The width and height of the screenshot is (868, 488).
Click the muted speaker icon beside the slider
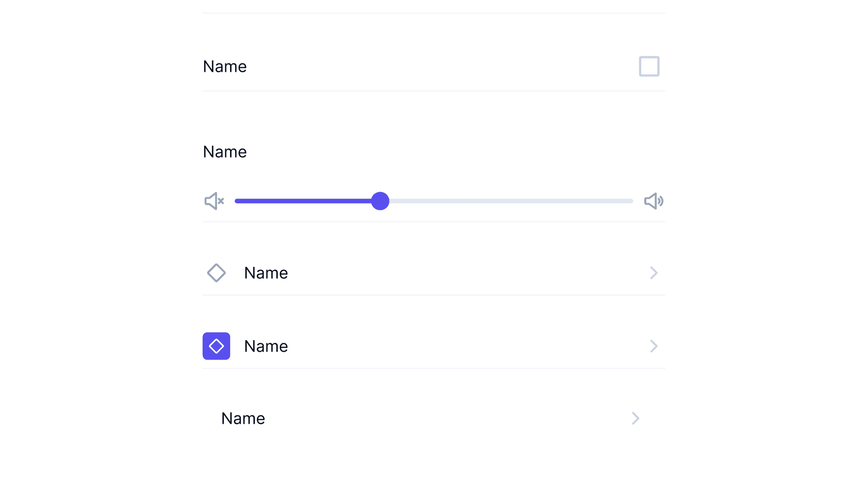(x=214, y=201)
